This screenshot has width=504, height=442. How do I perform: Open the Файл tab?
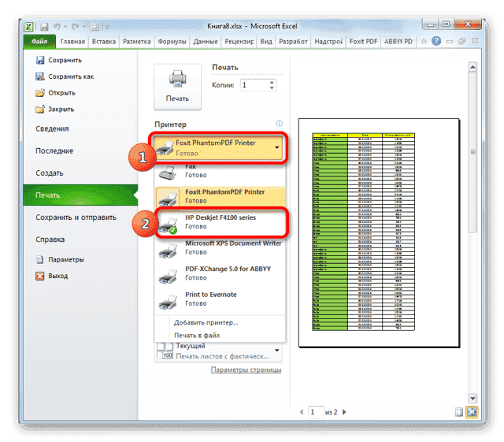(39, 42)
